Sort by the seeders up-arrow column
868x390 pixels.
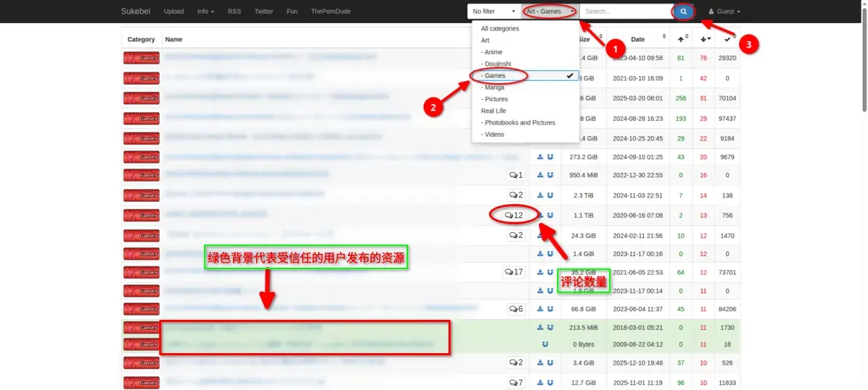681,39
